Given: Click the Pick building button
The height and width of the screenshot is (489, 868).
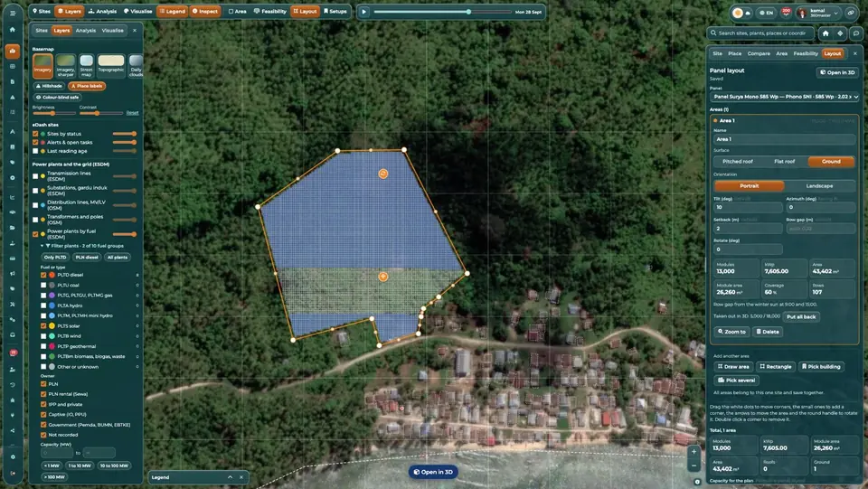Looking at the screenshot, I should point(821,367).
